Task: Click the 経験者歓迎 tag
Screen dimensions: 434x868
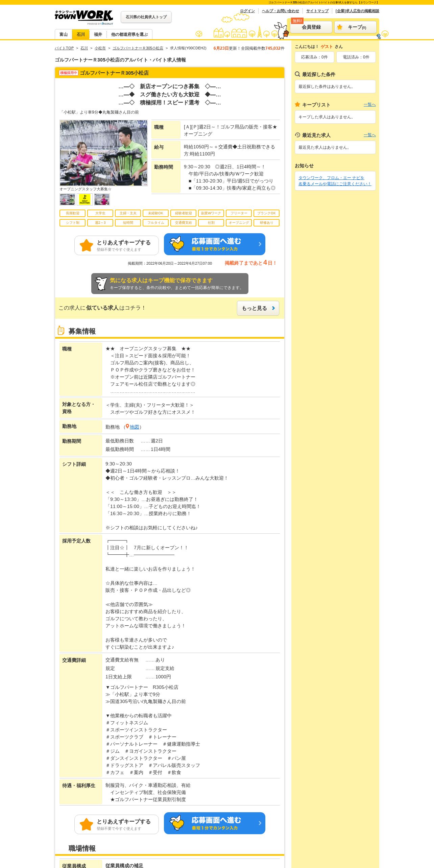Action: (x=184, y=213)
